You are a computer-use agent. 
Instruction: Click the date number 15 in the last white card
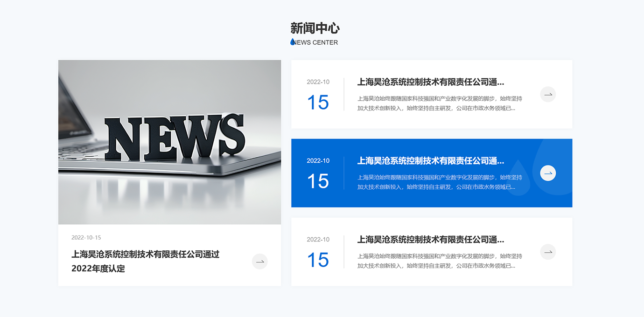tap(318, 260)
